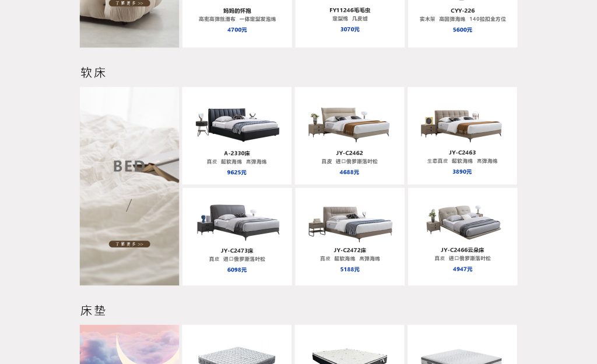Click the 6098元 price of JY-C2473床
Viewport: 597px width, 364px height.
(x=237, y=270)
